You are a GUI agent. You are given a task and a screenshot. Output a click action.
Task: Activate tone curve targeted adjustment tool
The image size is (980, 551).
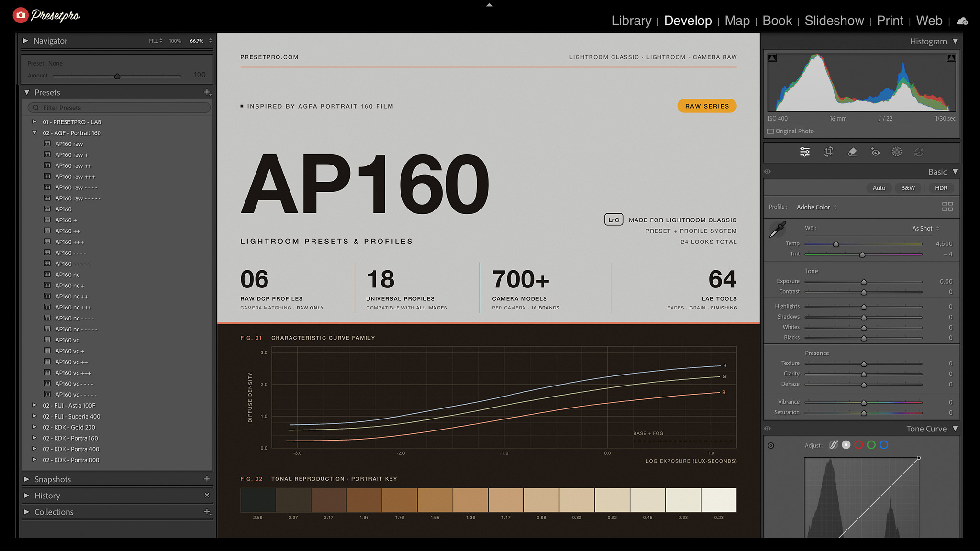[771, 446]
